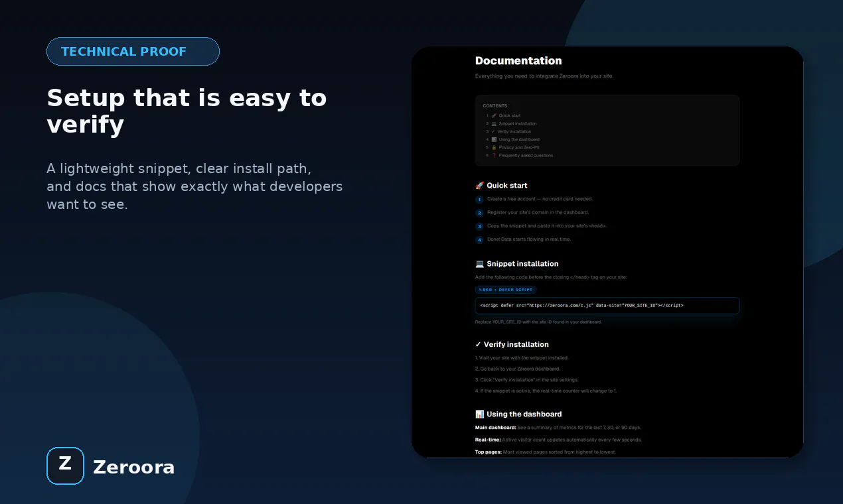Click the CONTENTS label
This screenshot has width=843, height=504.
coord(495,106)
